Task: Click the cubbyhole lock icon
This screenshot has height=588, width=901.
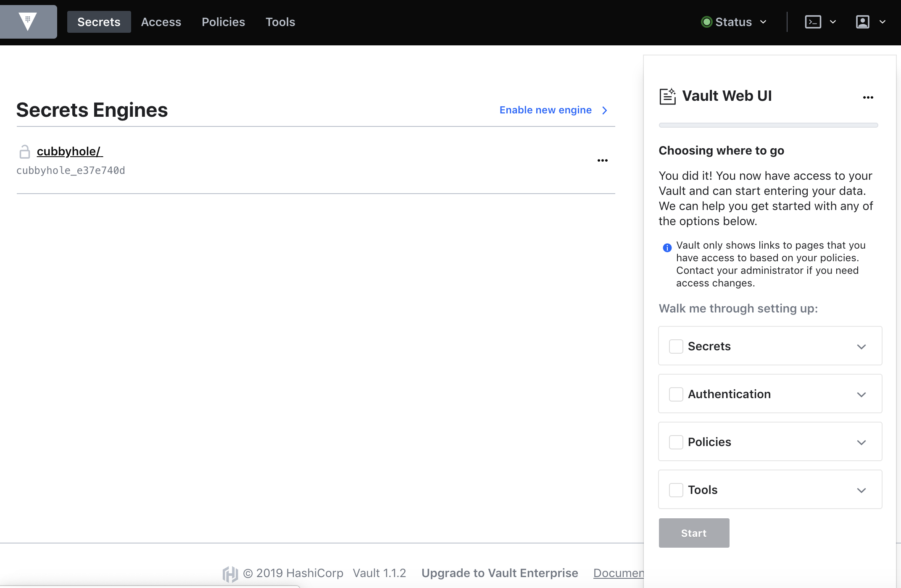Action: tap(25, 152)
